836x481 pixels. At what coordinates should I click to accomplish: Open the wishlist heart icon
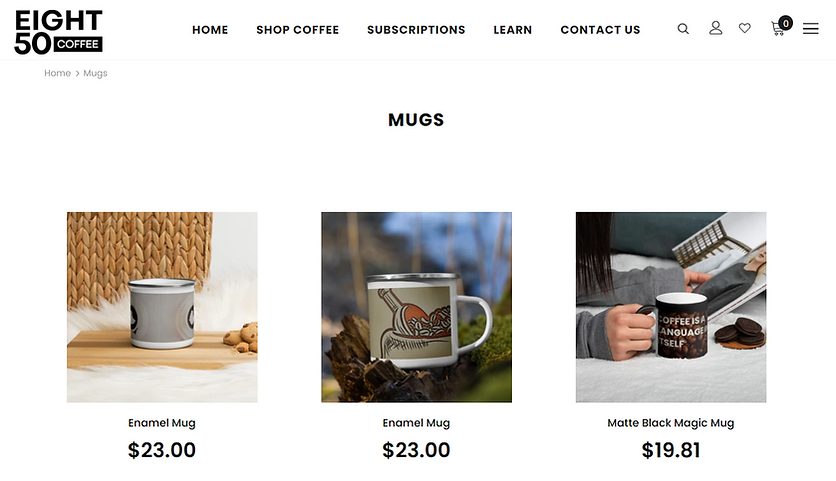(x=745, y=28)
